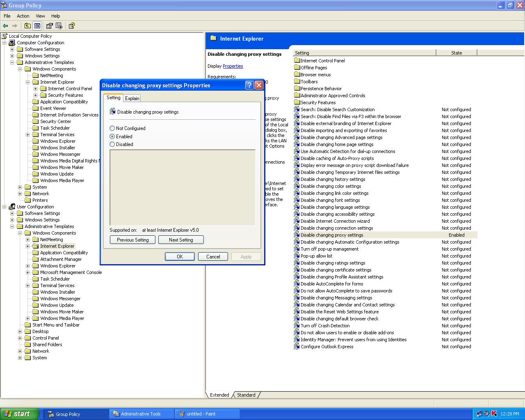Switch to the Standard tab at bottom

tap(246, 395)
